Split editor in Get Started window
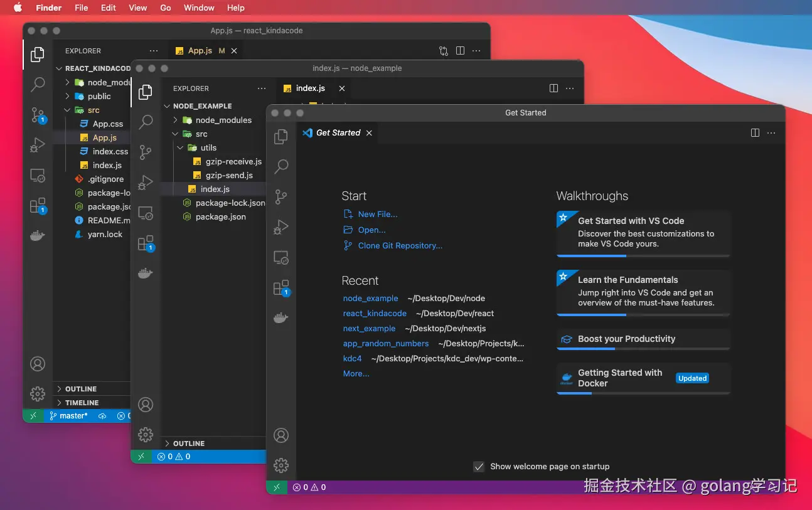Screen dimensions: 812x510 [755, 133]
